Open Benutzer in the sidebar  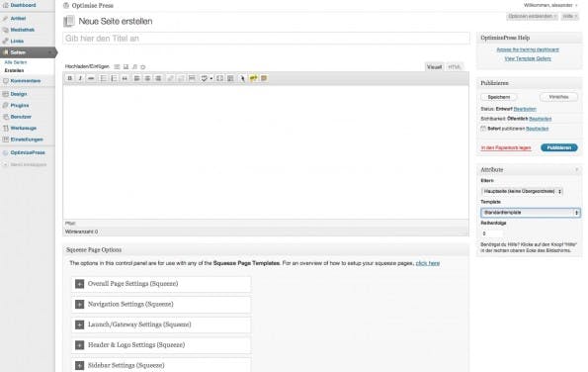(x=21, y=117)
